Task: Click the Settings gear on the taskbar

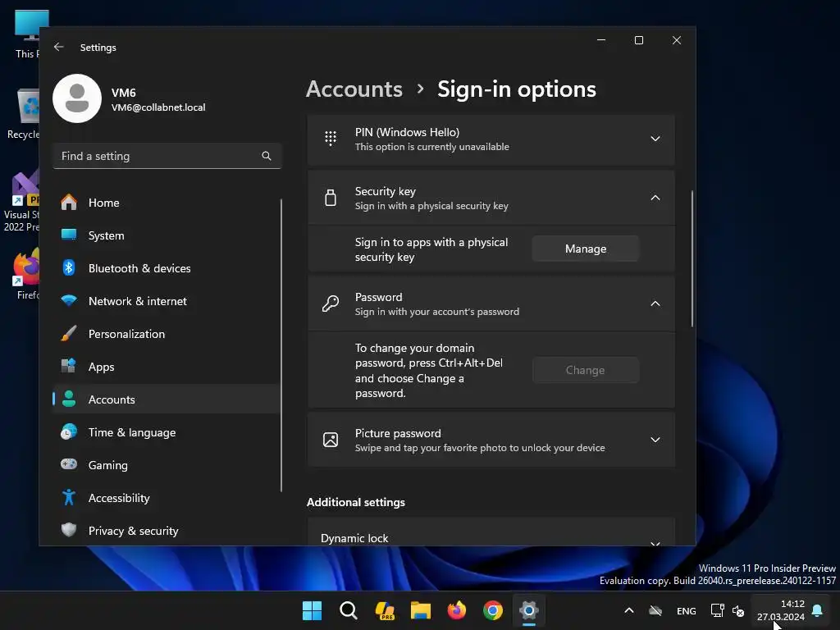Action: 529,610
